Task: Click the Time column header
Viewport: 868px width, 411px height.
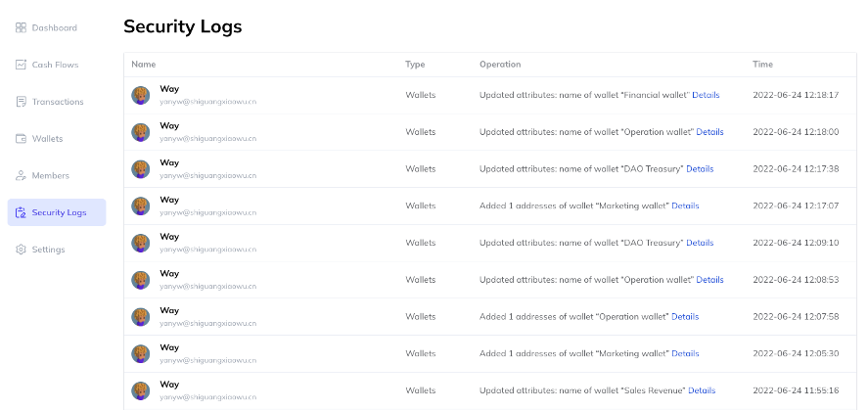Action: [762, 65]
